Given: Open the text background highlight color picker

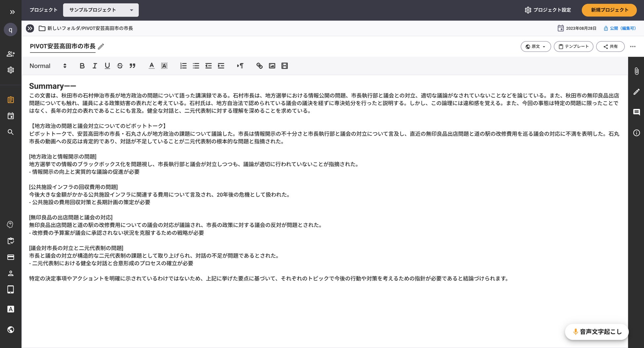Looking at the screenshot, I should pyautogui.click(x=164, y=66).
